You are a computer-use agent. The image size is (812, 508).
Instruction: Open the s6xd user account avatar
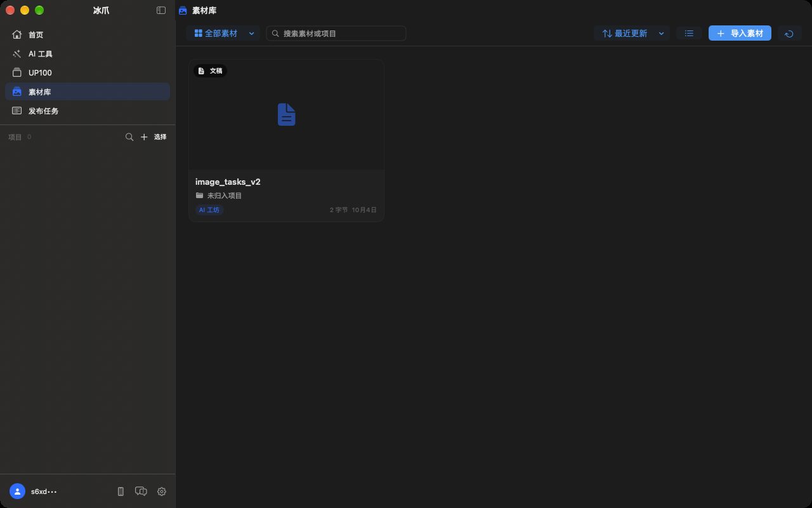tap(17, 491)
